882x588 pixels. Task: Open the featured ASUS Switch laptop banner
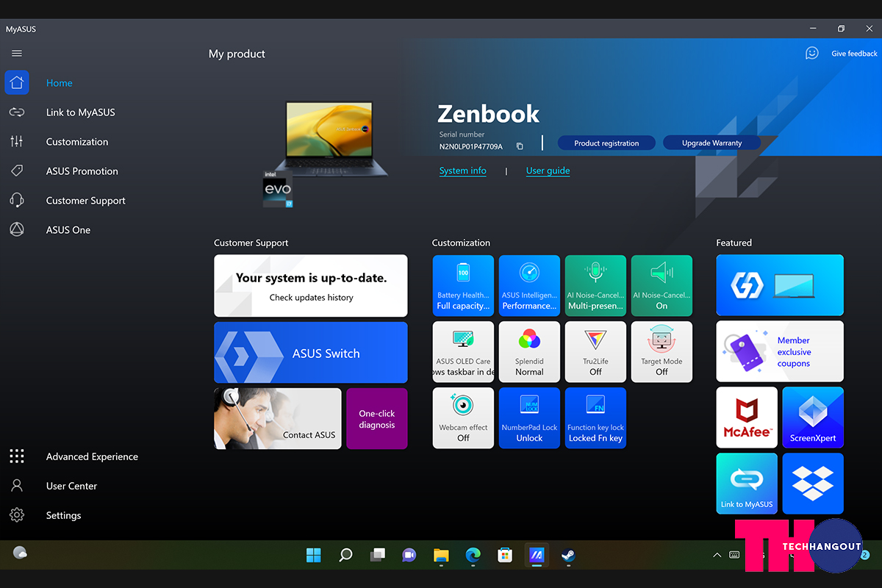click(x=780, y=285)
